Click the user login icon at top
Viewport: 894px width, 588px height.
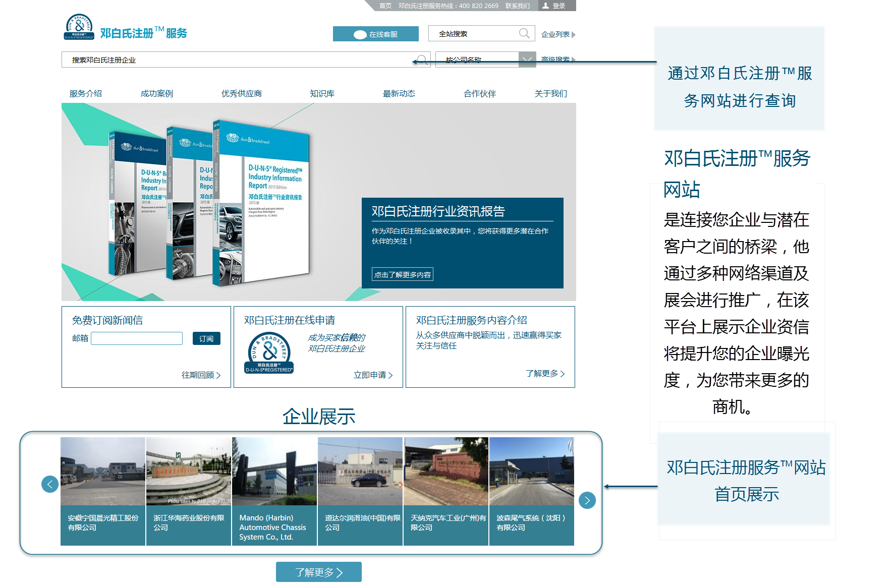point(545,6)
